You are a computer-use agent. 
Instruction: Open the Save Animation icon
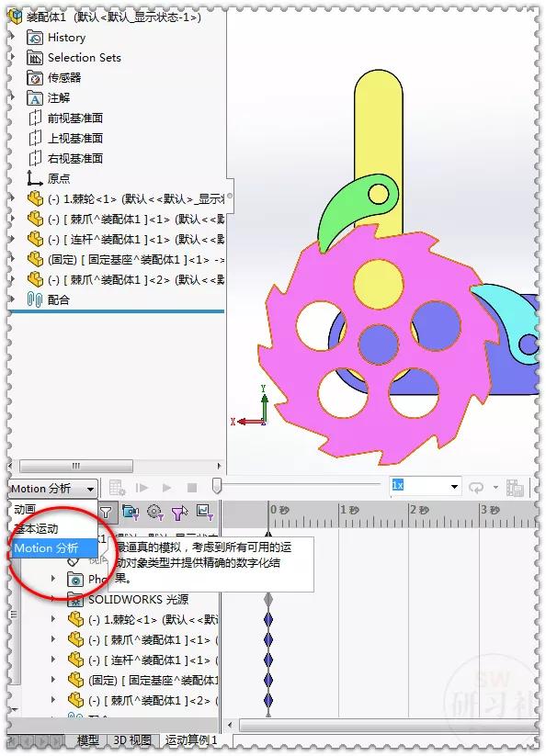(515, 488)
